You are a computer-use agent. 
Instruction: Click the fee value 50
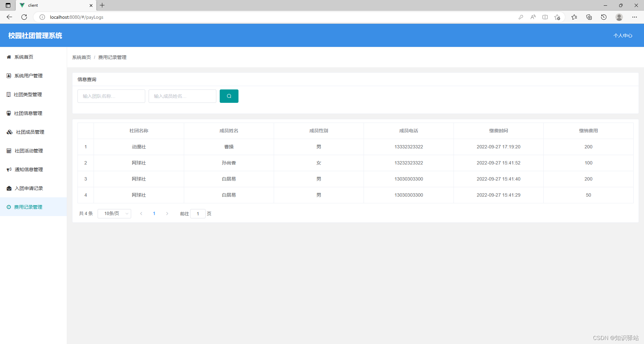coord(588,195)
